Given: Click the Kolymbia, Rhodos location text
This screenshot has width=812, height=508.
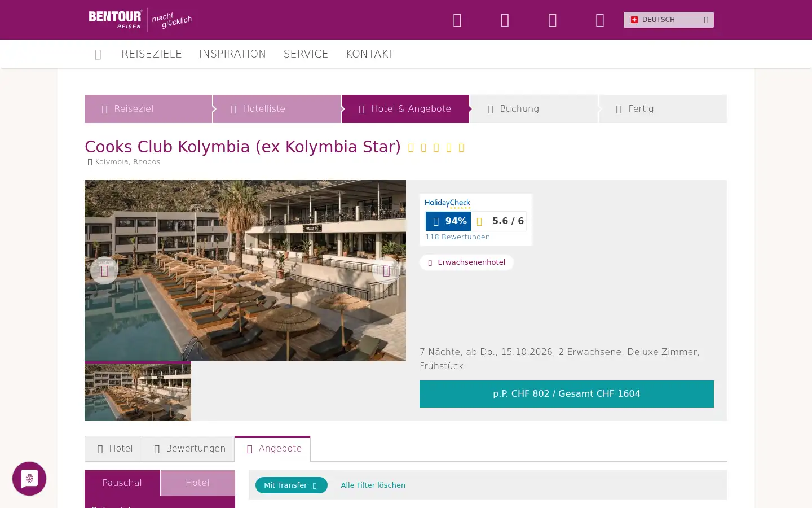Looking at the screenshot, I should click(x=127, y=162).
